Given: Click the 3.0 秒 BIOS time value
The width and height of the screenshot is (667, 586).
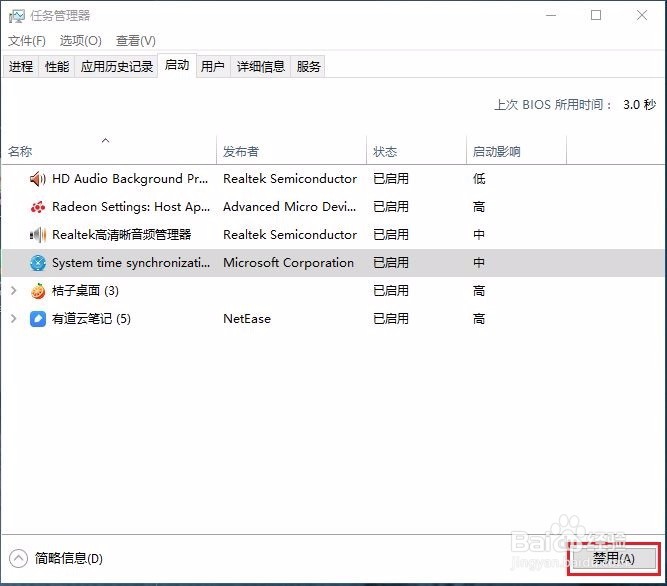Looking at the screenshot, I should (639, 105).
